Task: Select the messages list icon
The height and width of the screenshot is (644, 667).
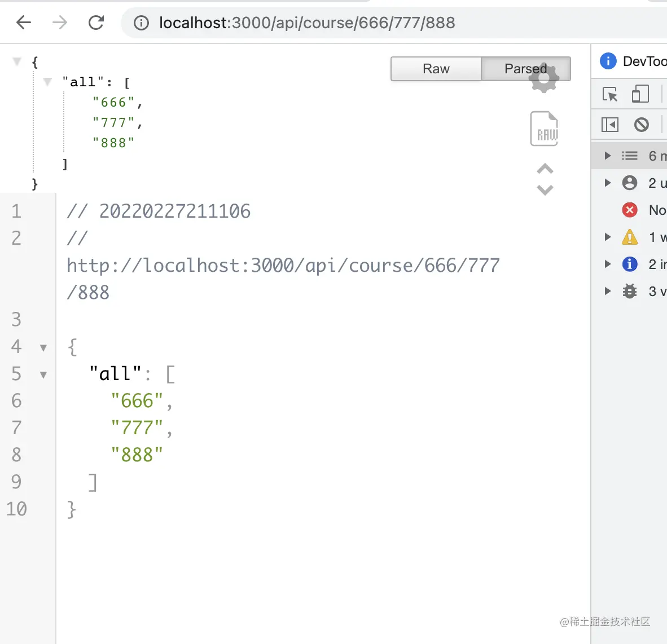Action: pos(630,156)
